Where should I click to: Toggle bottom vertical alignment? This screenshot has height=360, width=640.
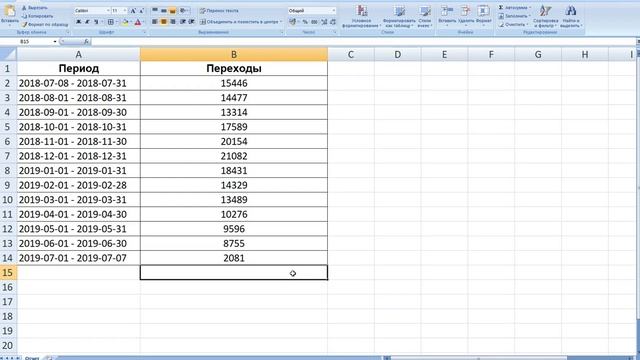(x=172, y=11)
